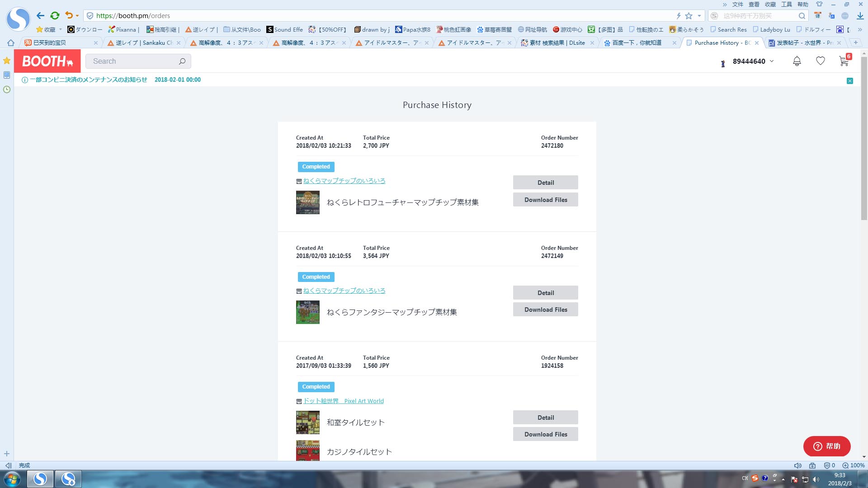Click the search magnifier icon
Viewport: 868px width, 488px height.
[x=182, y=61]
